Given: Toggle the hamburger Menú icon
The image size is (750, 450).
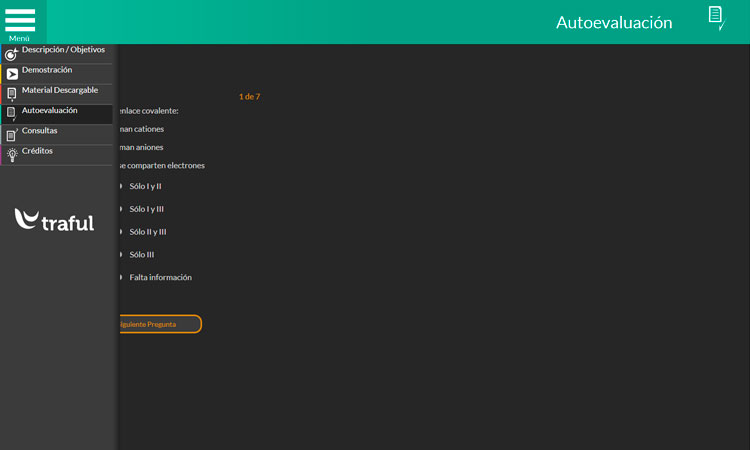Looking at the screenshot, I should point(20,22).
